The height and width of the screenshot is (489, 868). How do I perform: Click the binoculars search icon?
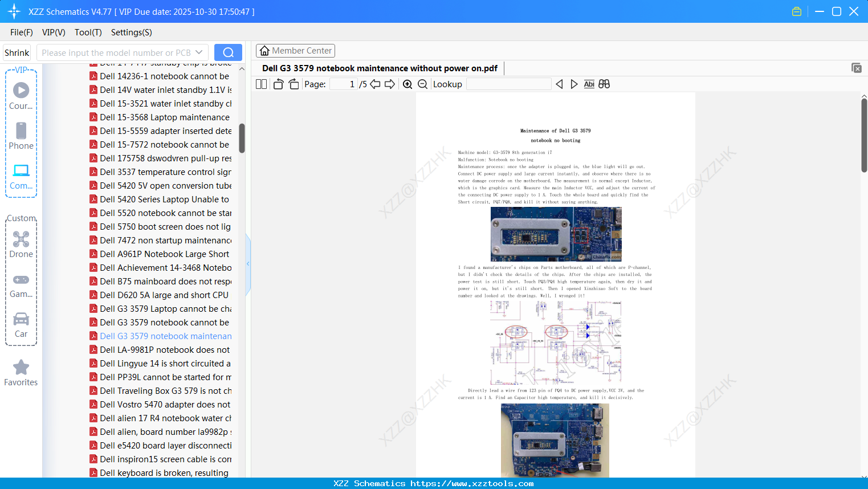click(604, 84)
